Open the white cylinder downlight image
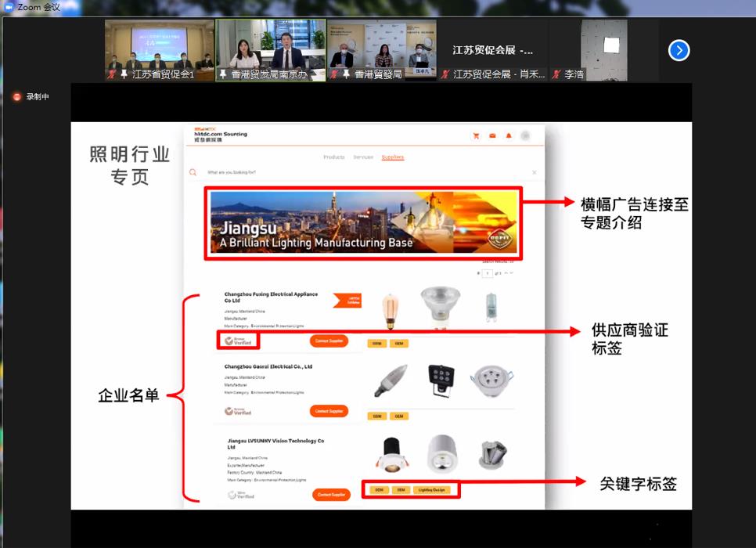Viewport: 756px width, 548px height. point(442,453)
